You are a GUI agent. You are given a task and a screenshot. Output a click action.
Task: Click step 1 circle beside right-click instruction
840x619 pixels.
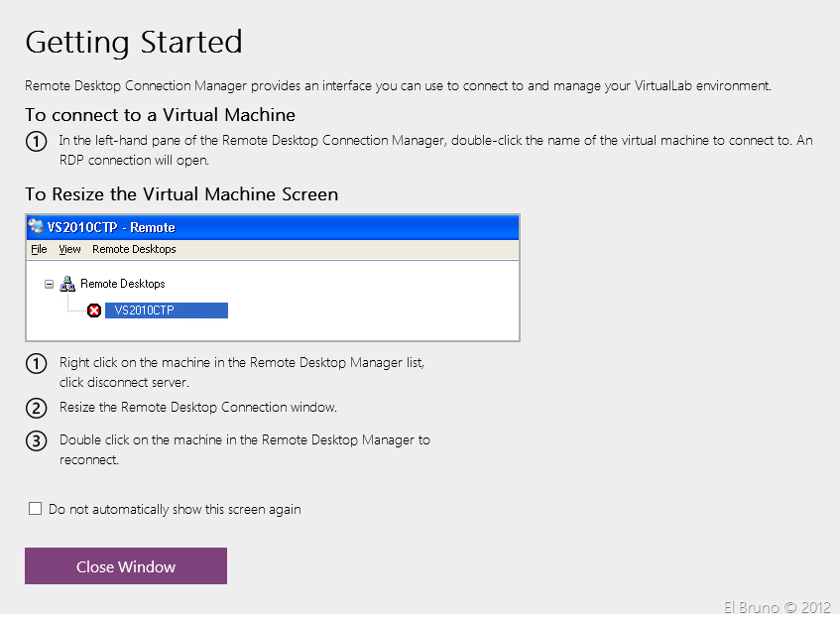(x=36, y=364)
